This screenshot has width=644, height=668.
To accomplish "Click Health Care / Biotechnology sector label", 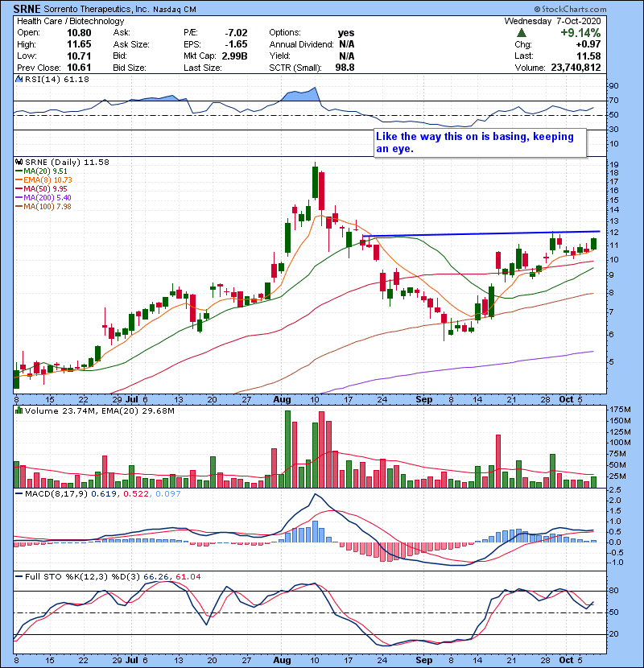I will [71, 21].
